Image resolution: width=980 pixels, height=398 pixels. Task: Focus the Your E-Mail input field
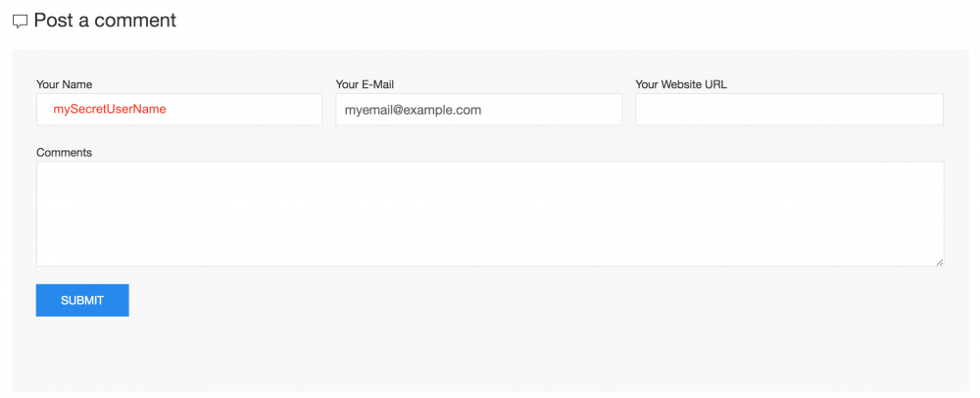tap(478, 110)
